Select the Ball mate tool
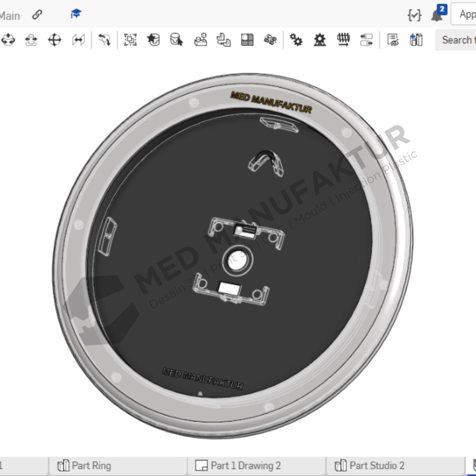 pos(55,40)
